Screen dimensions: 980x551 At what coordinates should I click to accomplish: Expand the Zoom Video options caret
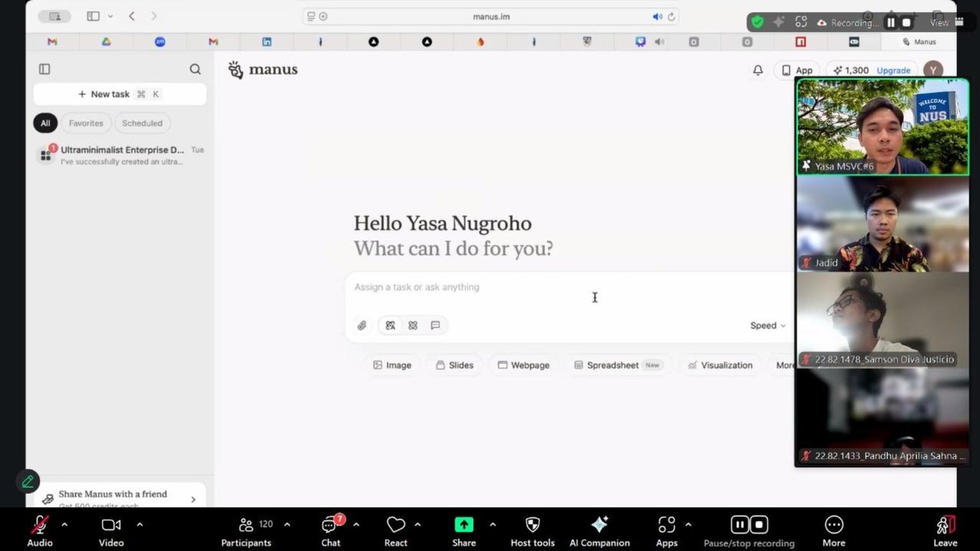pyautogui.click(x=139, y=524)
